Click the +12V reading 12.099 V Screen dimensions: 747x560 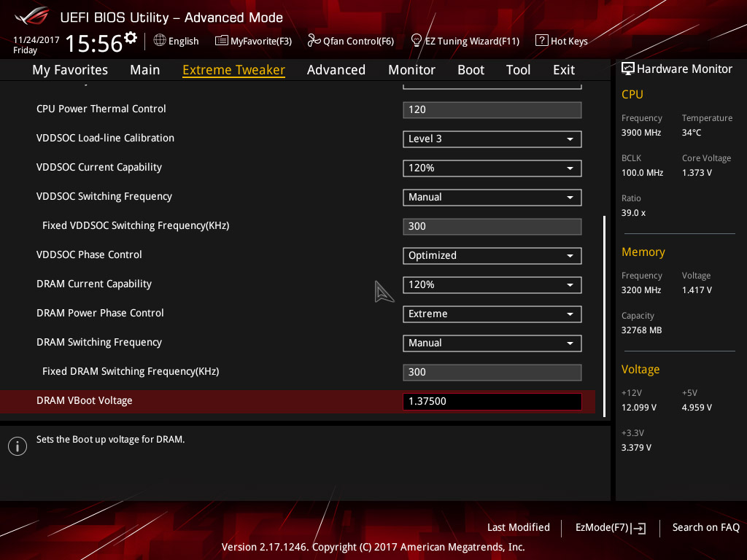pyautogui.click(x=638, y=407)
